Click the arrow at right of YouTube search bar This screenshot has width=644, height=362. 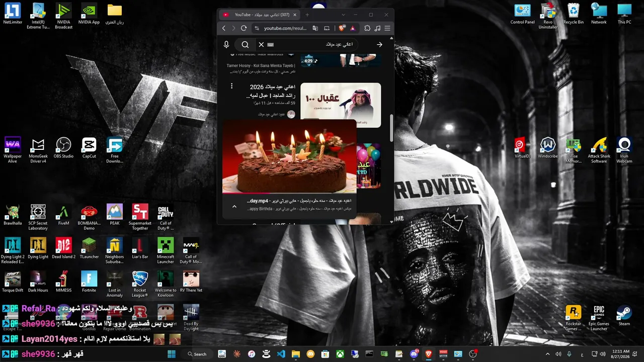(379, 45)
